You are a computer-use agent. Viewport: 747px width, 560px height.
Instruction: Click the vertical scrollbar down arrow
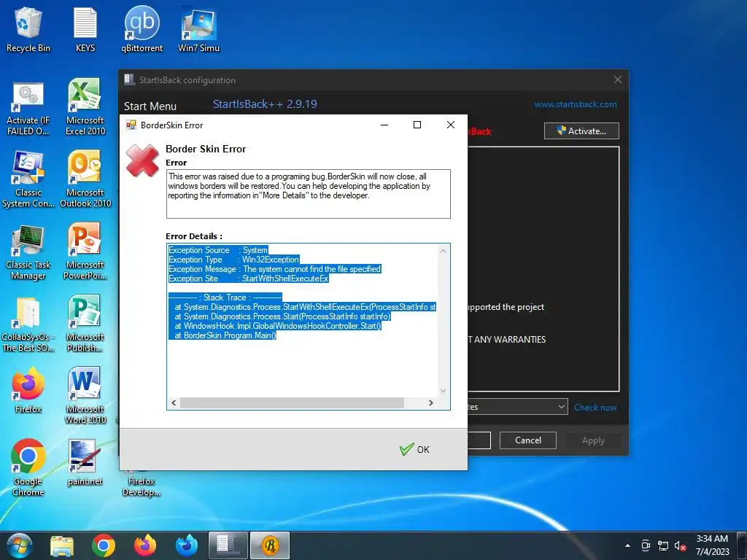pyautogui.click(x=443, y=391)
